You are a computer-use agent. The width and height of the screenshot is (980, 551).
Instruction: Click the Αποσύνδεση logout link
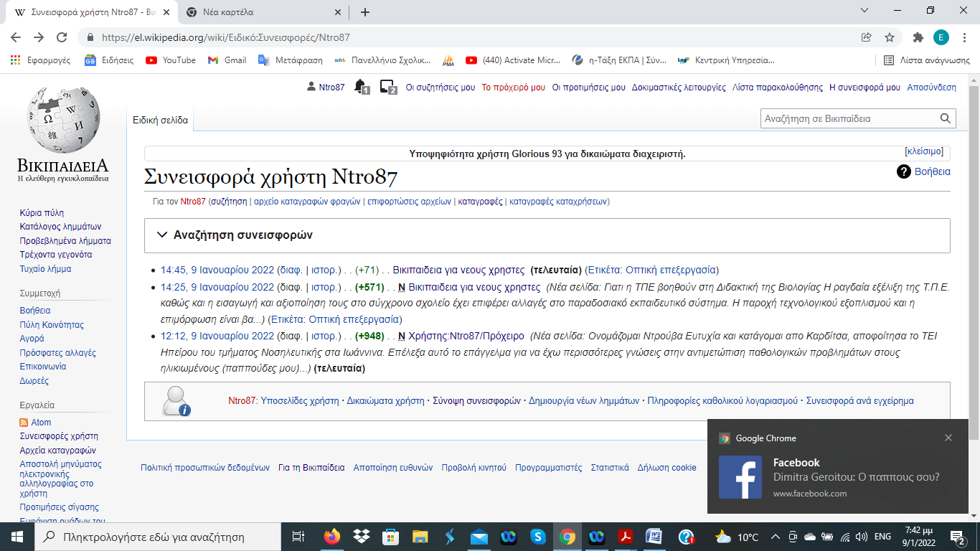[x=931, y=88]
